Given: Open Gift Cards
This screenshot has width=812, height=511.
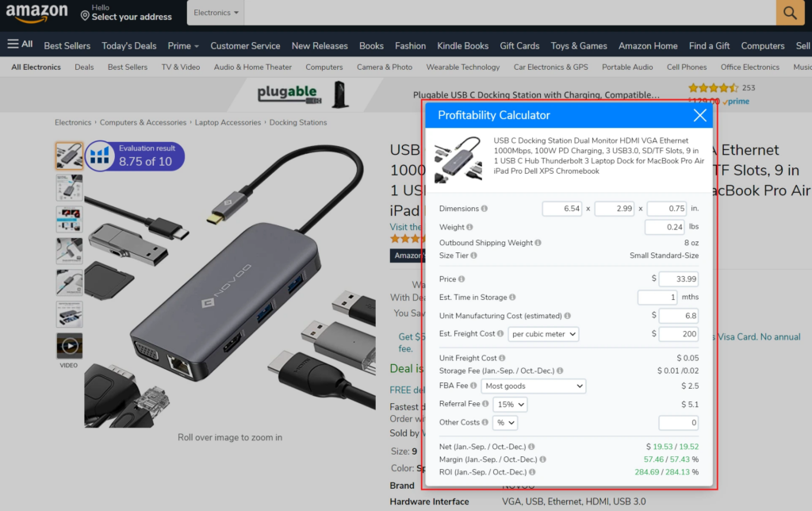Looking at the screenshot, I should click(x=519, y=45).
